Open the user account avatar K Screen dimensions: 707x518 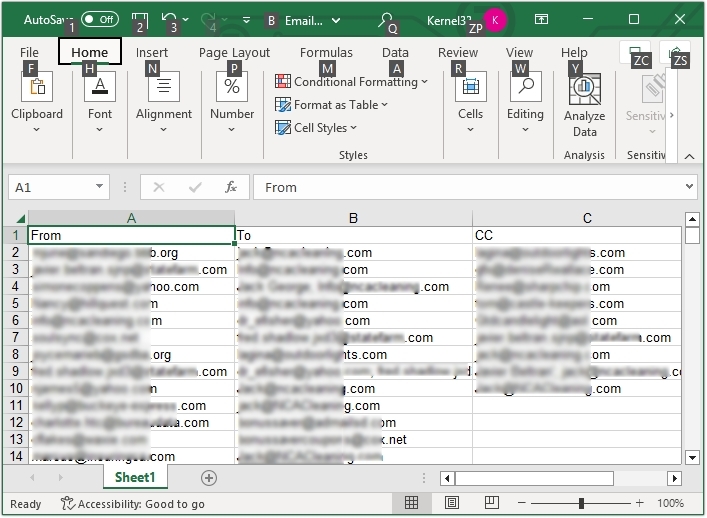[495, 20]
